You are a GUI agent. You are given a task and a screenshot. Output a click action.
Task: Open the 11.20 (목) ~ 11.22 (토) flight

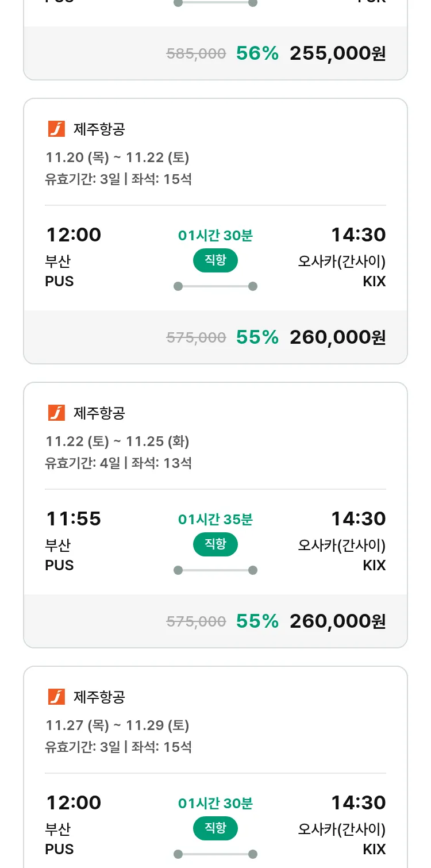tap(117, 158)
